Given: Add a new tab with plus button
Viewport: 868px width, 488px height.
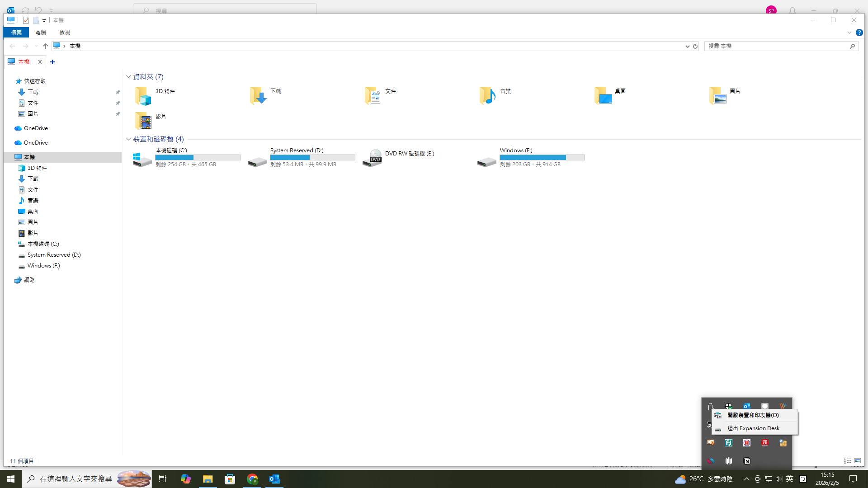Looking at the screenshot, I should pos(52,62).
